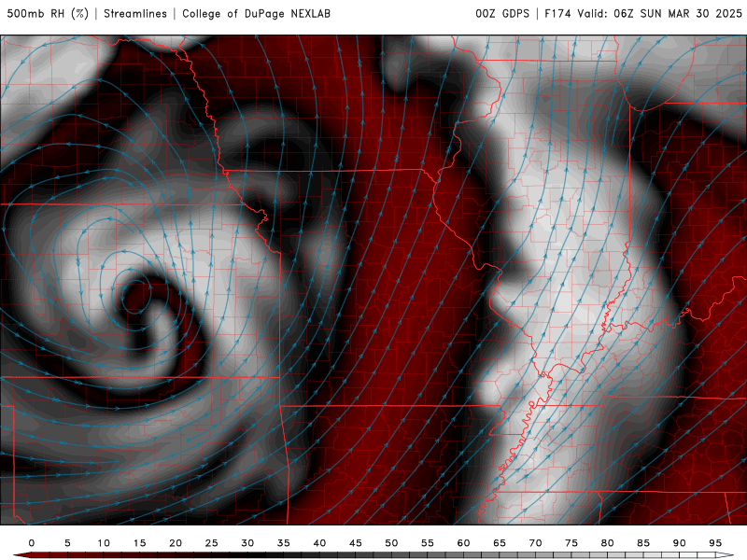This screenshot has width=747, height=560.
Task: Click the "F174 Valid: 06Z SUN MAR 30 2025" text
Action: 643,13
